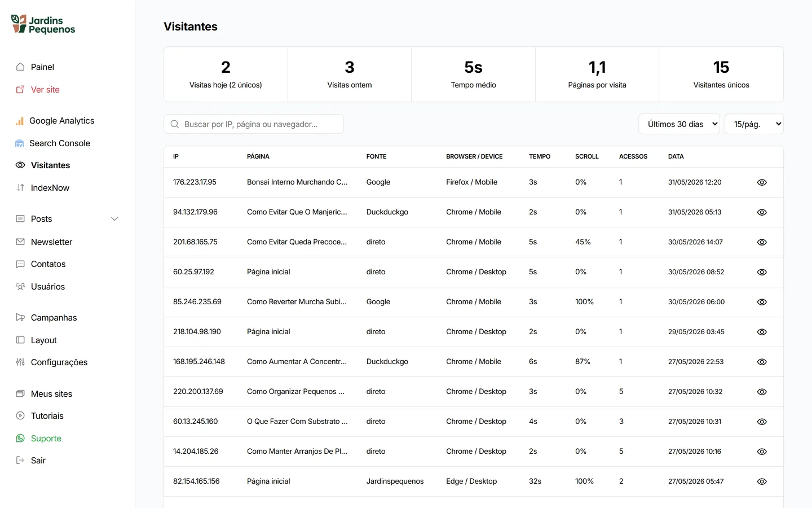View details for visitor 176.223.17.95

coord(762,182)
